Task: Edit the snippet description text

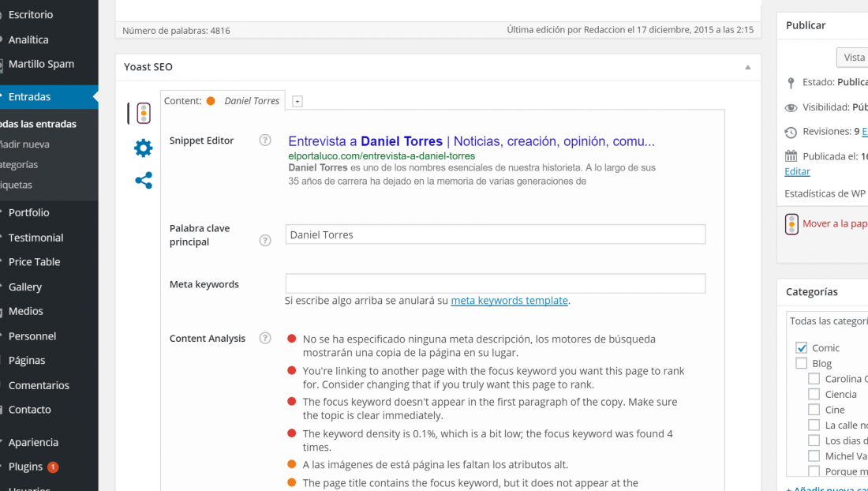Action: click(x=472, y=174)
